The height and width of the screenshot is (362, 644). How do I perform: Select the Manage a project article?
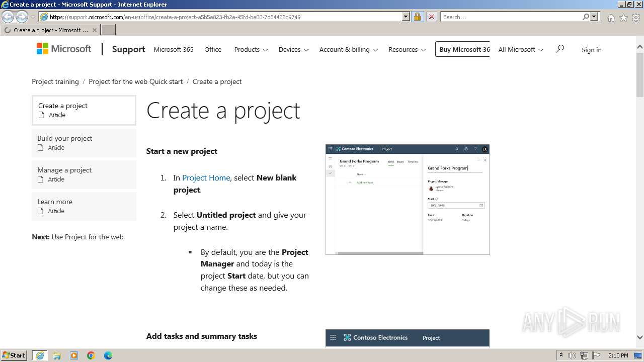coord(84,174)
